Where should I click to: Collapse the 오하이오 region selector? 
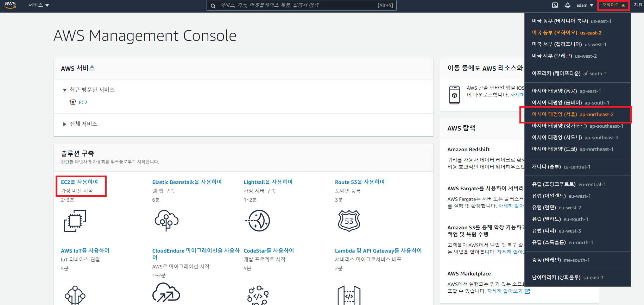click(613, 5)
